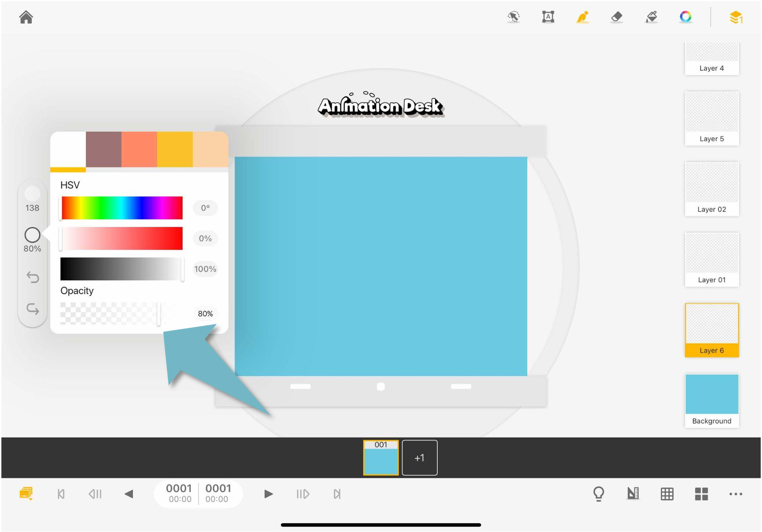Select the text tool
The image size is (762, 532).
(x=548, y=16)
